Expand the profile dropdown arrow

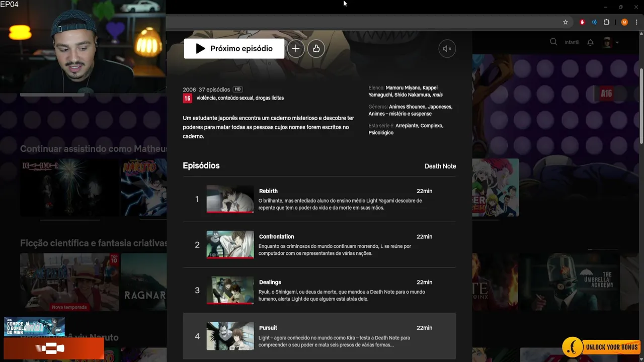(617, 43)
